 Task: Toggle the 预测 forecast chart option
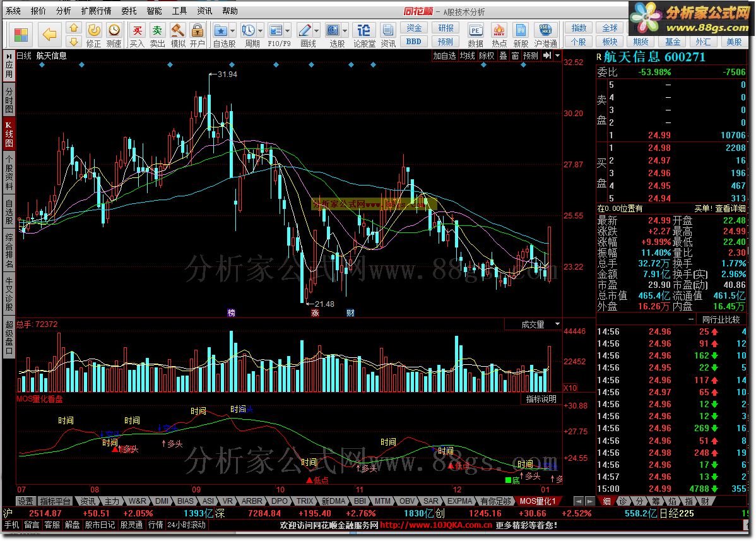point(530,56)
